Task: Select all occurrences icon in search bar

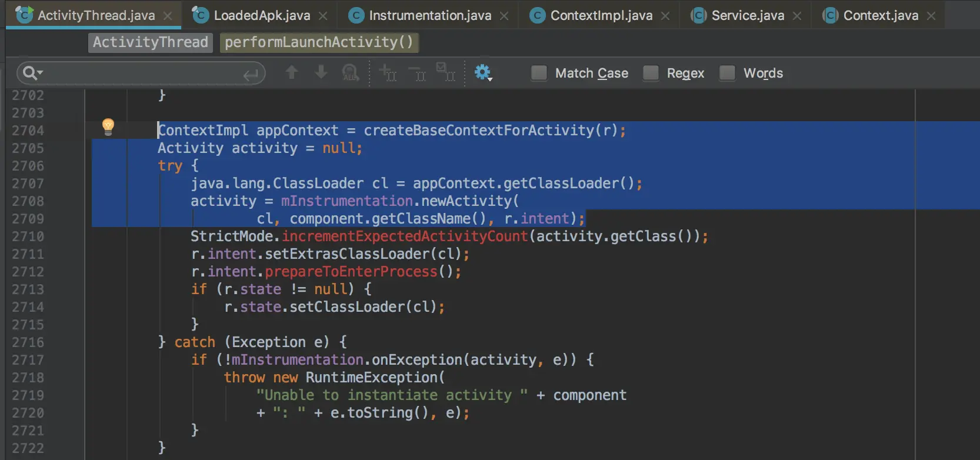Action: 446,72
